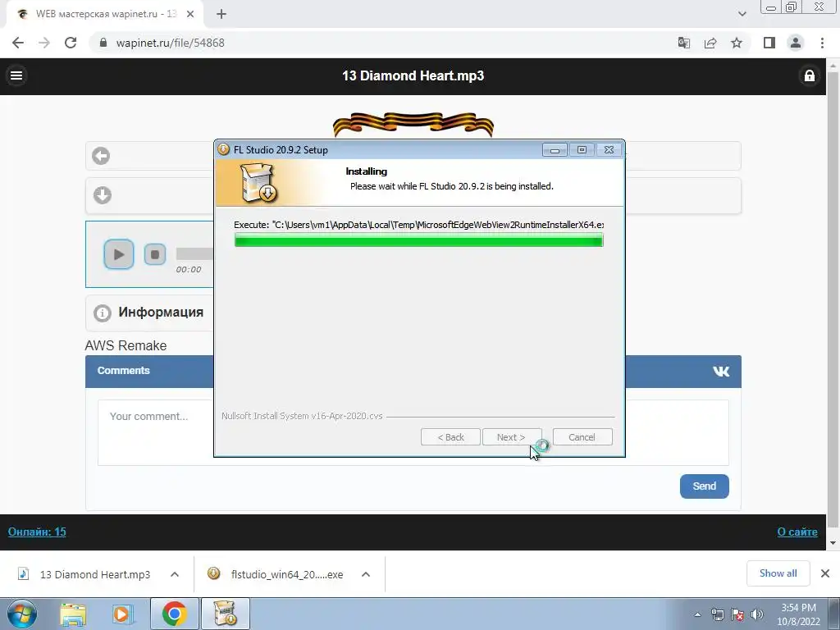Send the comment
Viewport: 840px width, 630px height.
point(704,486)
